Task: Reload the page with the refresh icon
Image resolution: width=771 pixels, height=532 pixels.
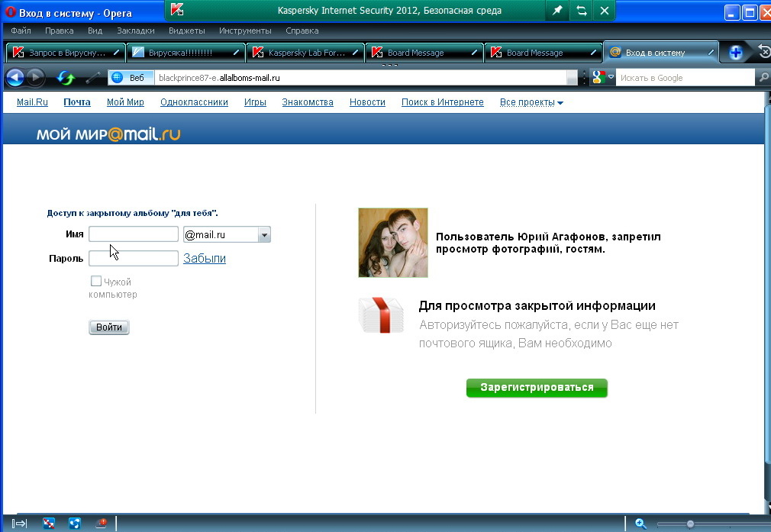Action: coord(66,78)
